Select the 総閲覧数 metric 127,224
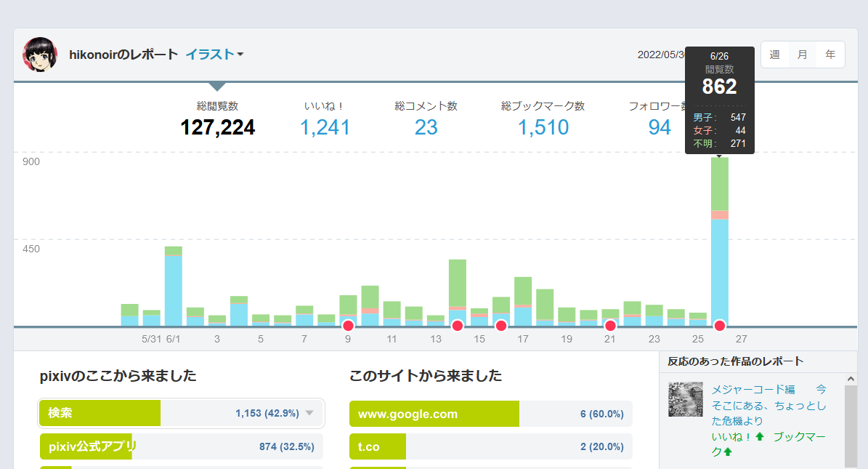The image size is (868, 469). pos(218,119)
